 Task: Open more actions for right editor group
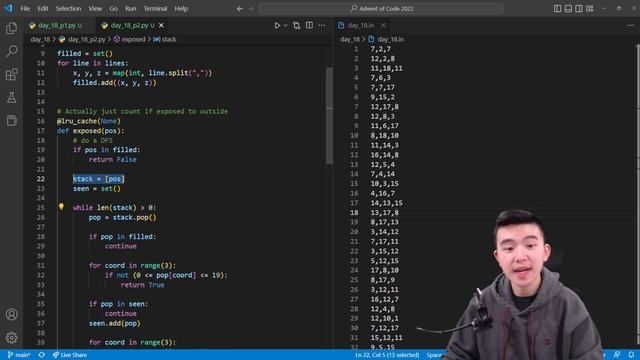631,25
